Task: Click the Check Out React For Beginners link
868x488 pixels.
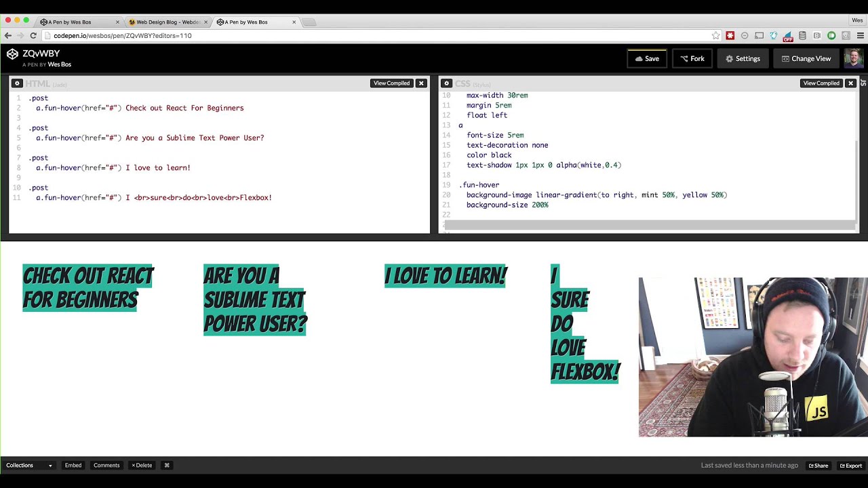Action: pyautogui.click(x=88, y=288)
